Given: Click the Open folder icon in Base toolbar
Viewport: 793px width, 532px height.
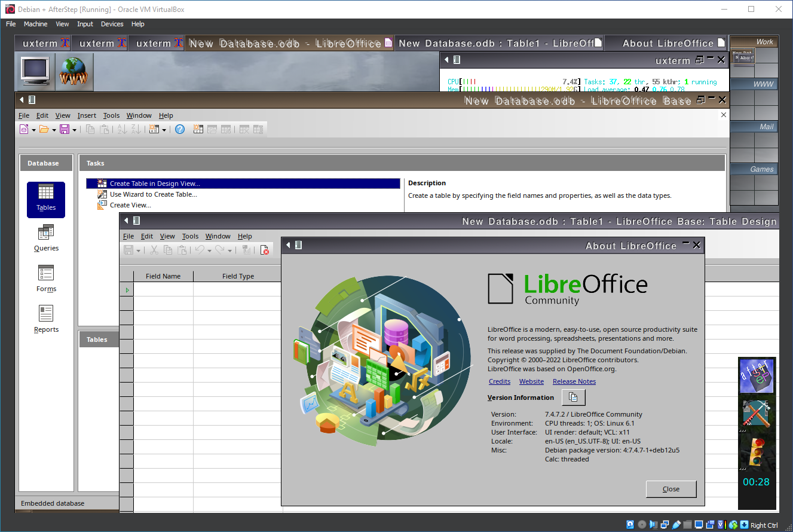Looking at the screenshot, I should [44, 129].
